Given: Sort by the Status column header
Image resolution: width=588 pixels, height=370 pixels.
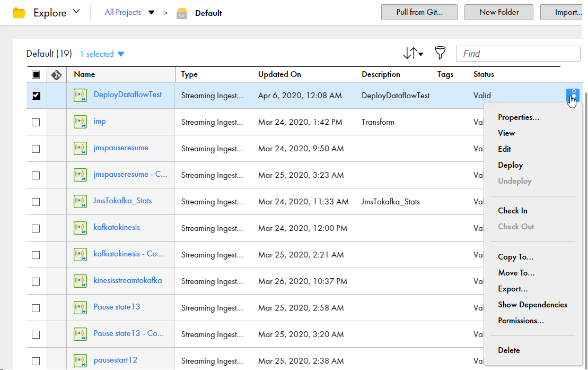Looking at the screenshot, I should pos(484,74).
